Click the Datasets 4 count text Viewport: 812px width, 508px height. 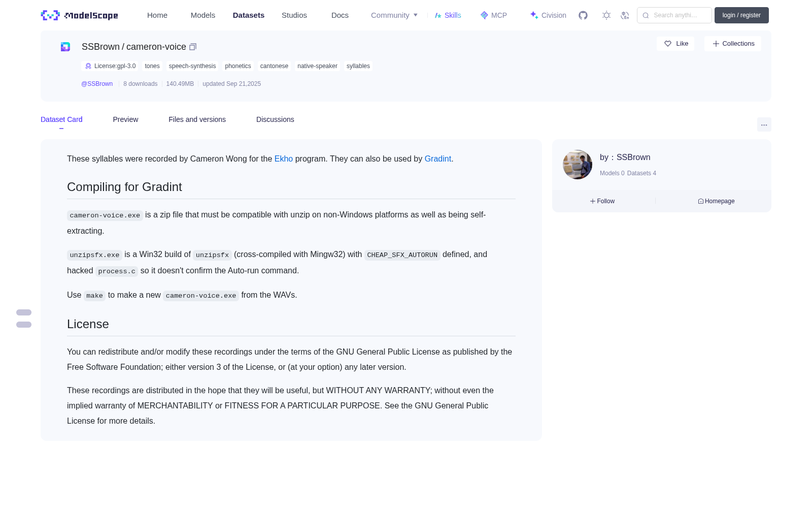point(641,173)
